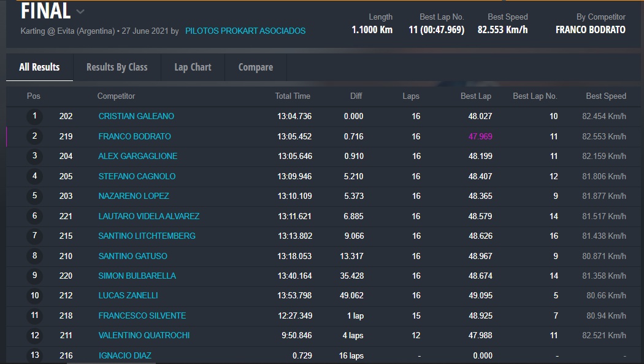
Task: Click the position 13 circle badge
Action: pos(34,355)
